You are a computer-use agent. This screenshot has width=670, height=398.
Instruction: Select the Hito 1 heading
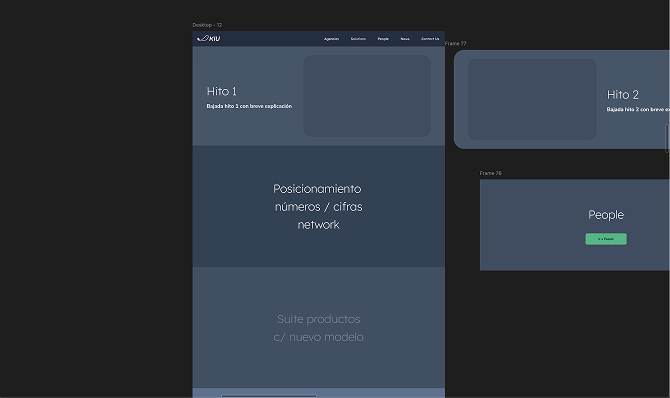(221, 91)
